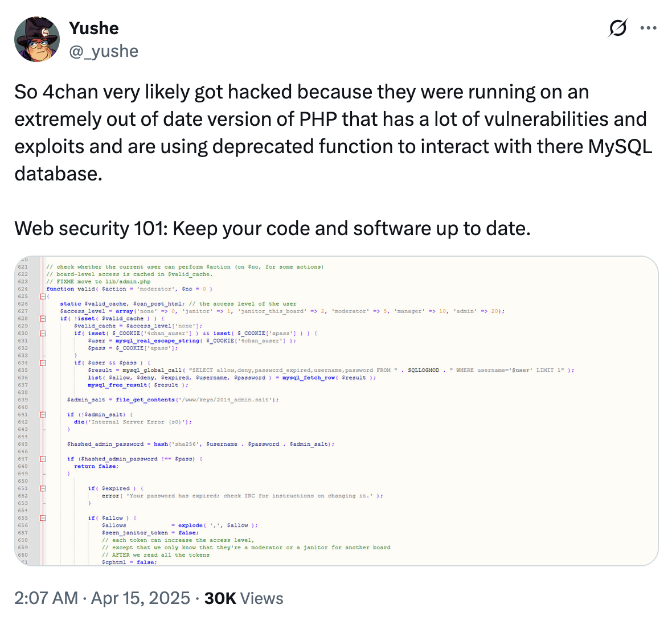The image size is (672, 625).
Task: Collapse the fold marker at line 651
Action: tap(43, 488)
